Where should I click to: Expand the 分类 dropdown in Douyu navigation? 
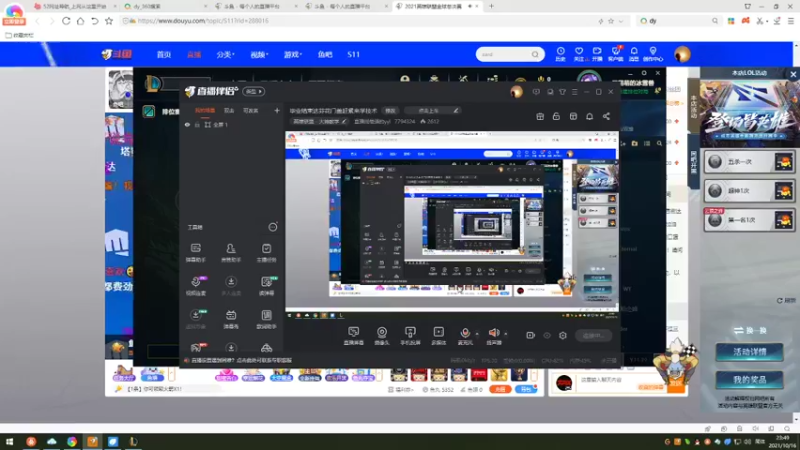(225, 55)
